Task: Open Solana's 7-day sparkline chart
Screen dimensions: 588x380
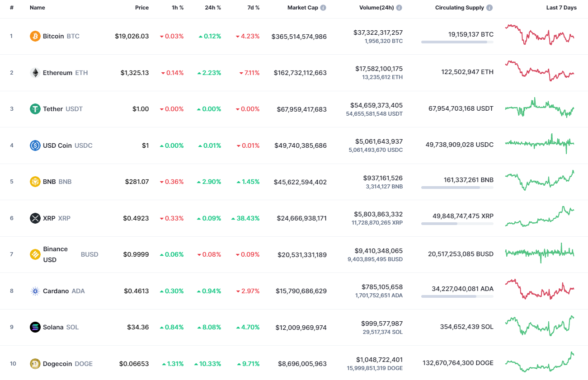Action: point(540,326)
